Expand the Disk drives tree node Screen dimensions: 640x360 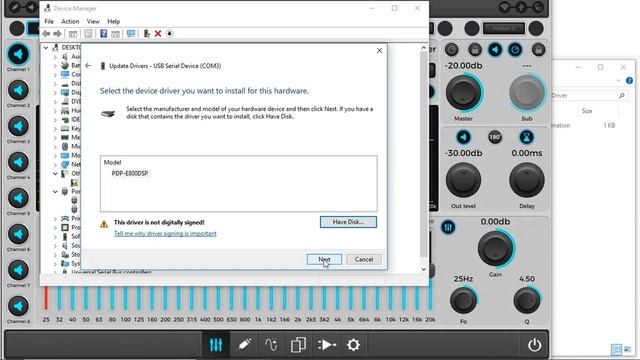(55, 84)
